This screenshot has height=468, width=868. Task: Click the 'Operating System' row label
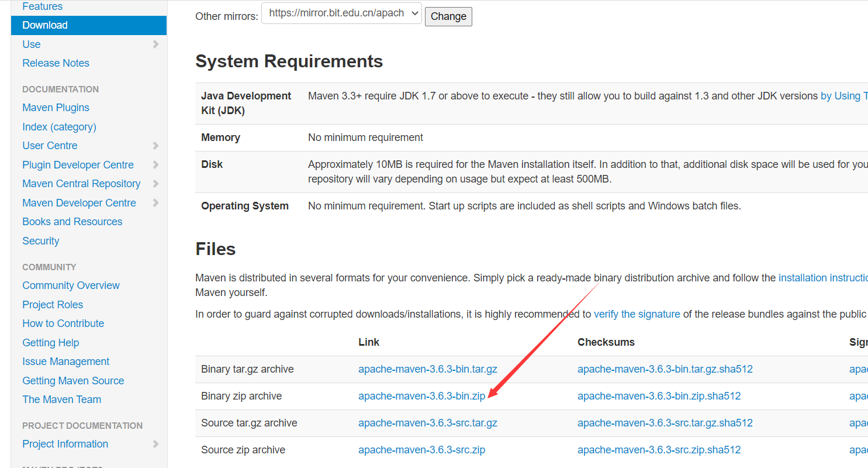pyautogui.click(x=245, y=206)
